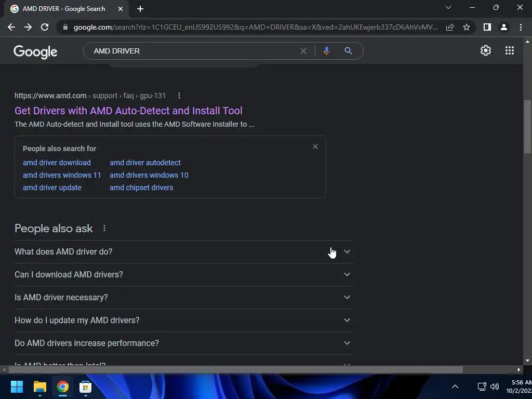Viewport: 532px width, 399px height.
Task: Submit the search with the magnifier icon
Action: [348, 51]
